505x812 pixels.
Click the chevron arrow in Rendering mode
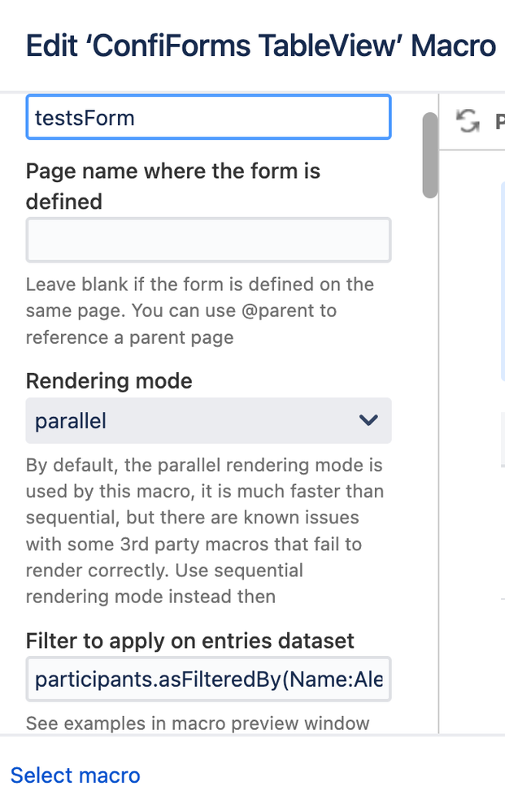368,420
